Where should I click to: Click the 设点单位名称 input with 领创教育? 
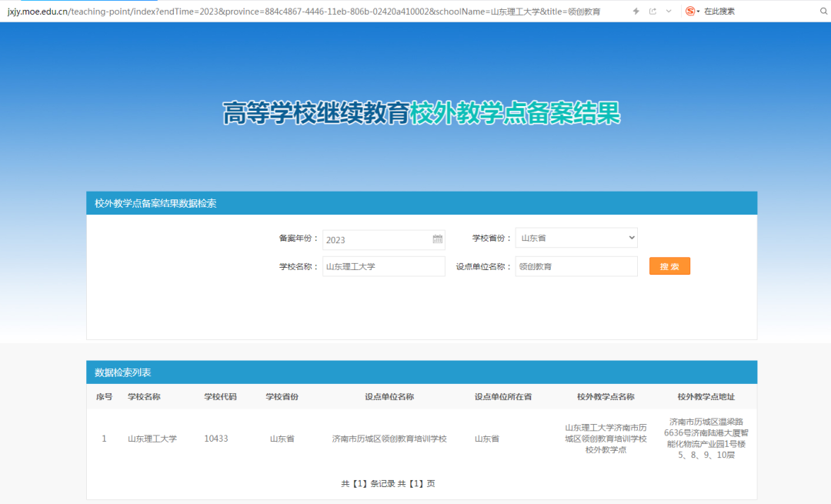click(x=576, y=266)
